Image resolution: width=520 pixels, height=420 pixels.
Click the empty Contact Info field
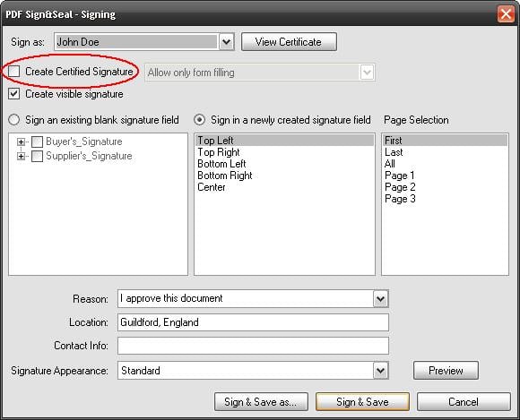coord(254,346)
